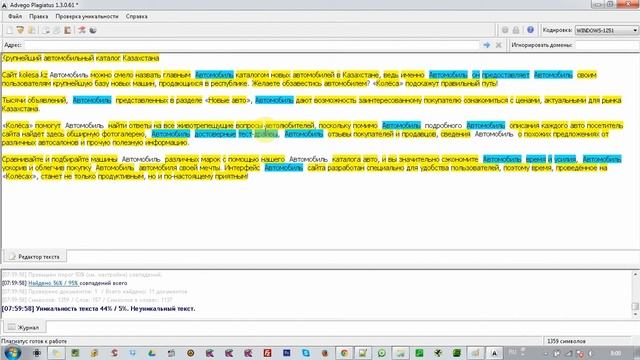Viewport: 640px width, 360px height.
Task: Click the blue-highlighted phrase тест-драйвы
Action: coord(258,134)
